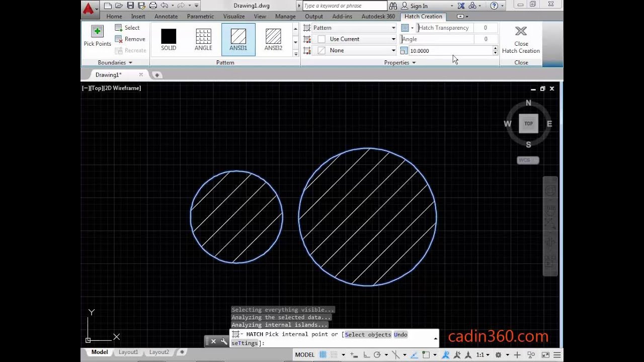Viewport: 644px width, 362px height.
Task: Open the Home ribbon tab
Action: click(x=114, y=17)
